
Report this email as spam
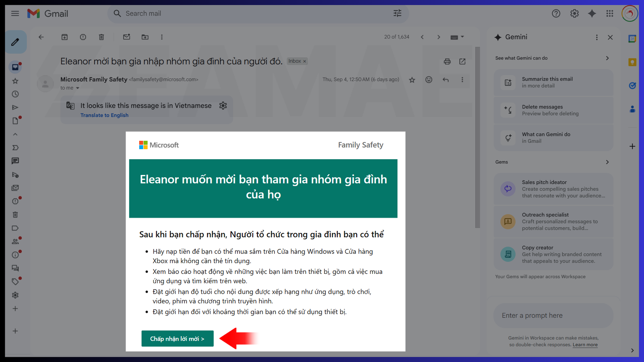[83, 37]
